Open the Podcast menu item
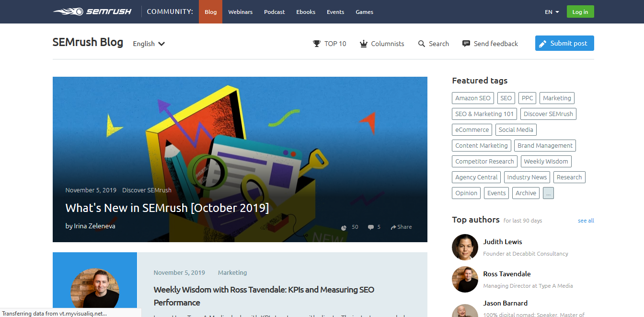The image size is (644, 317). coord(274,12)
